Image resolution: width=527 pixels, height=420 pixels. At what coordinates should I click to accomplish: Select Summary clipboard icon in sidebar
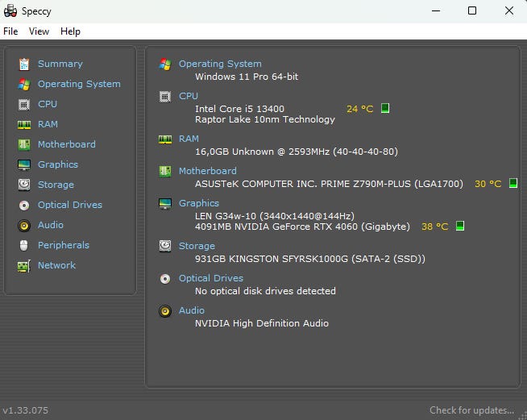click(x=24, y=64)
